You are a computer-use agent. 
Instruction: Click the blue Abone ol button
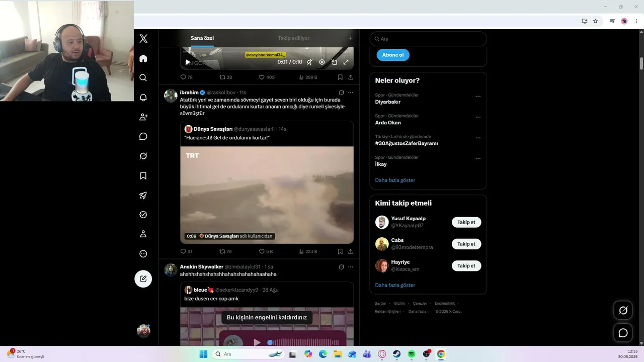[393, 55]
